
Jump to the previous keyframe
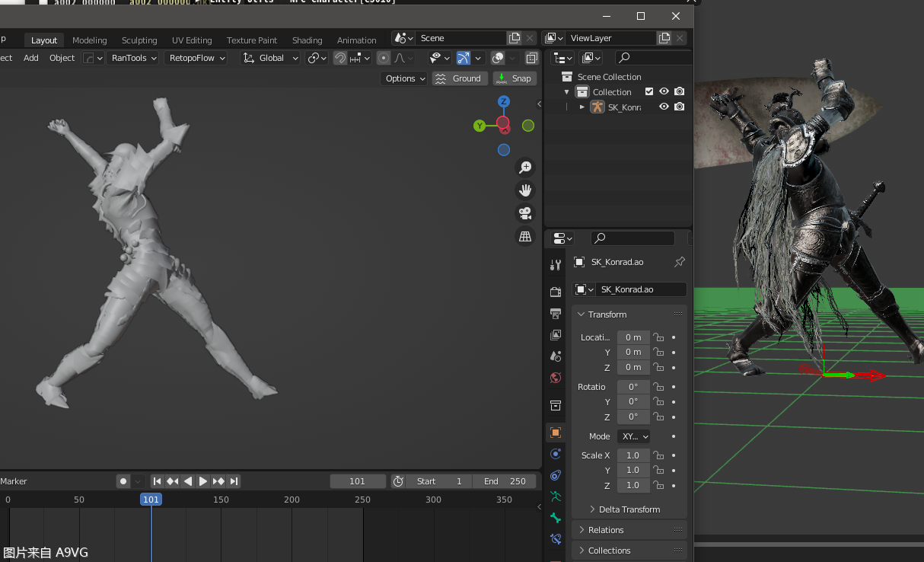[173, 481]
